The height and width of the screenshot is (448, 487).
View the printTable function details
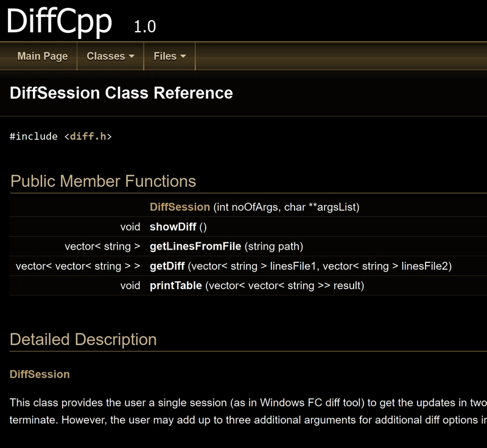[175, 285]
